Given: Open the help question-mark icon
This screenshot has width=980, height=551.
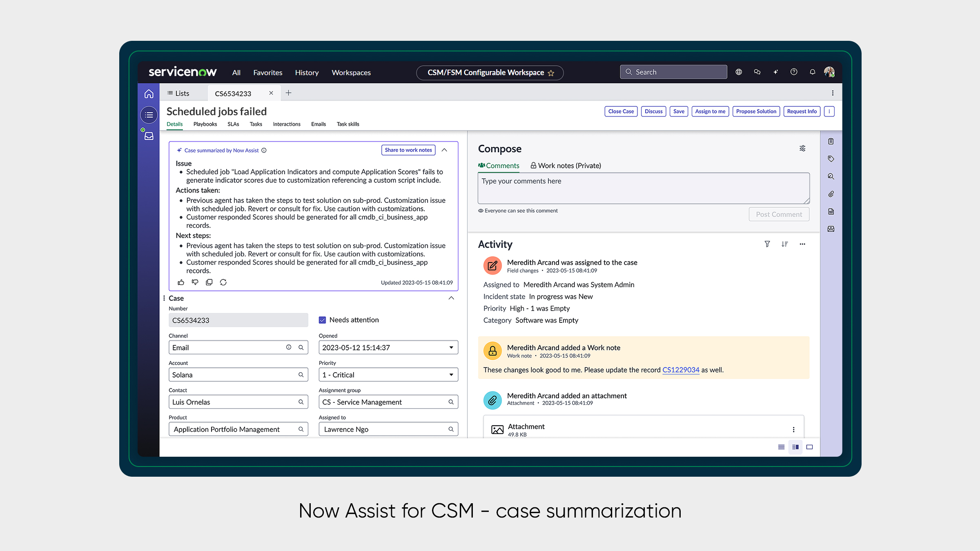Looking at the screenshot, I should (794, 72).
